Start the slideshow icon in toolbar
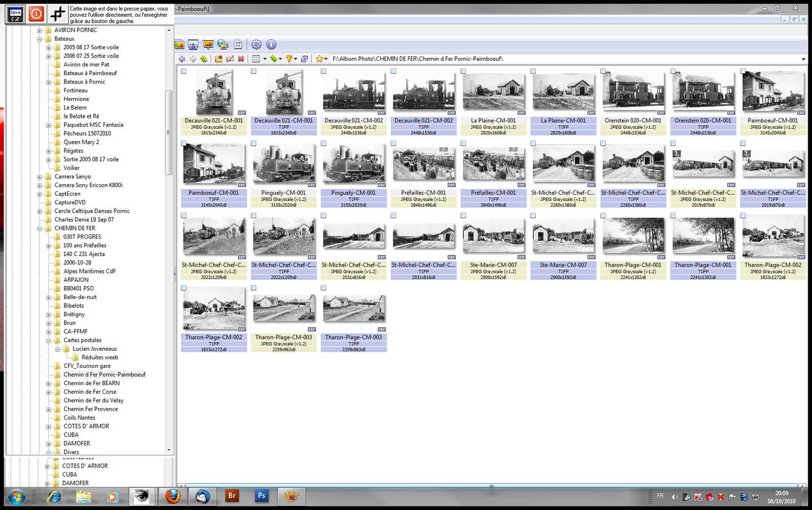The width and height of the screenshot is (812, 510). coord(208,45)
